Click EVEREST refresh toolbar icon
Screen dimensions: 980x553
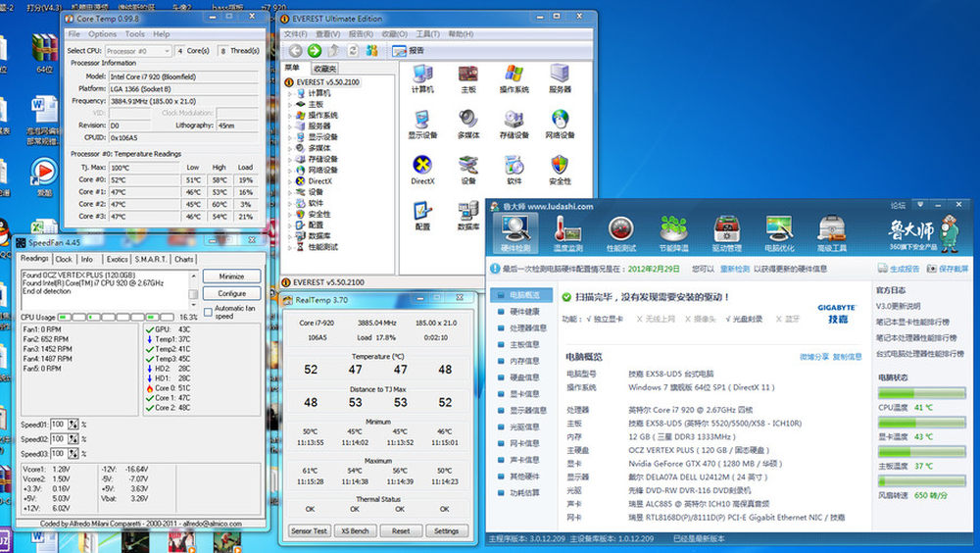353,51
